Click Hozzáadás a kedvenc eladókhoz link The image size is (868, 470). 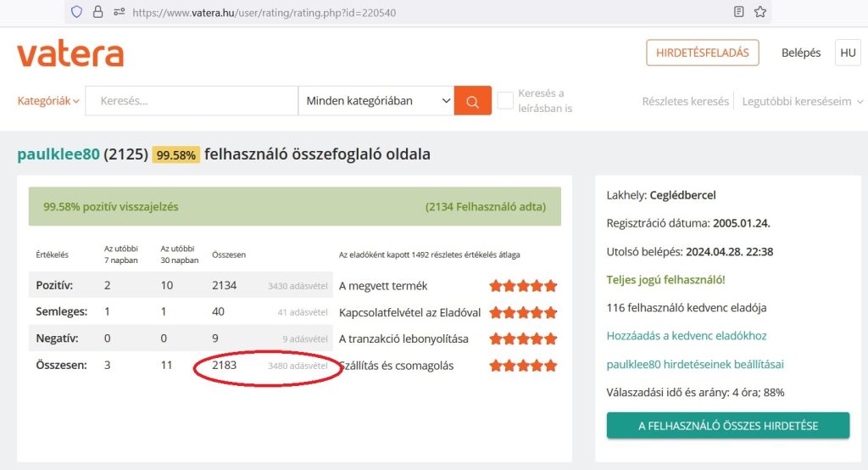(687, 336)
